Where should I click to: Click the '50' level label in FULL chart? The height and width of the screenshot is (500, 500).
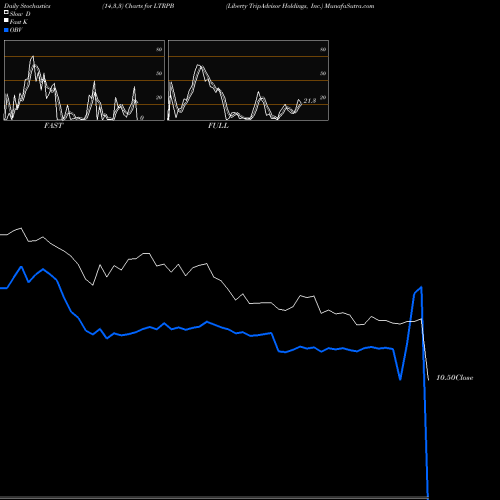[x=323, y=73]
